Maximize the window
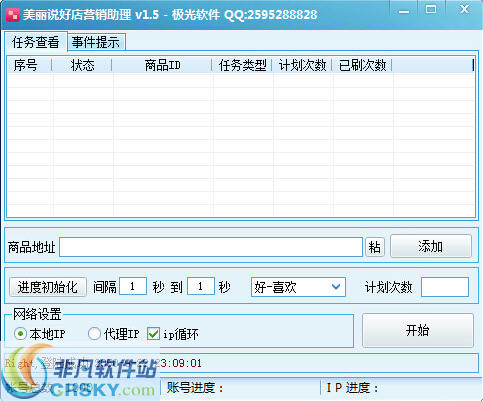Image resolution: width=483 pixels, height=401 pixels. click(x=431, y=10)
